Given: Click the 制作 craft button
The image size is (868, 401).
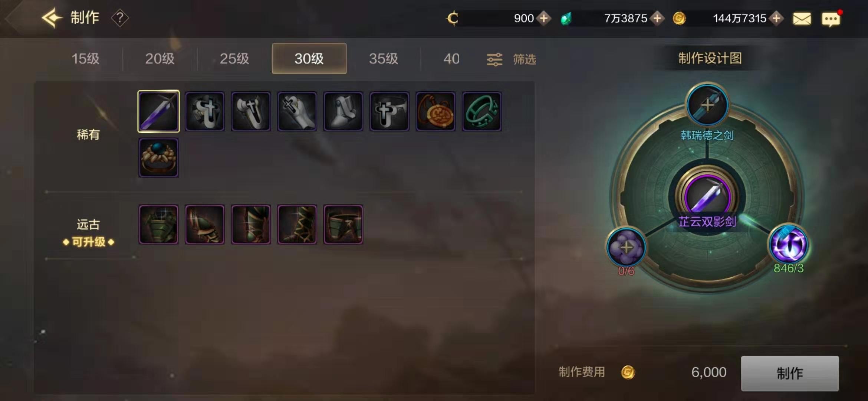Looking at the screenshot, I should pyautogui.click(x=790, y=373).
